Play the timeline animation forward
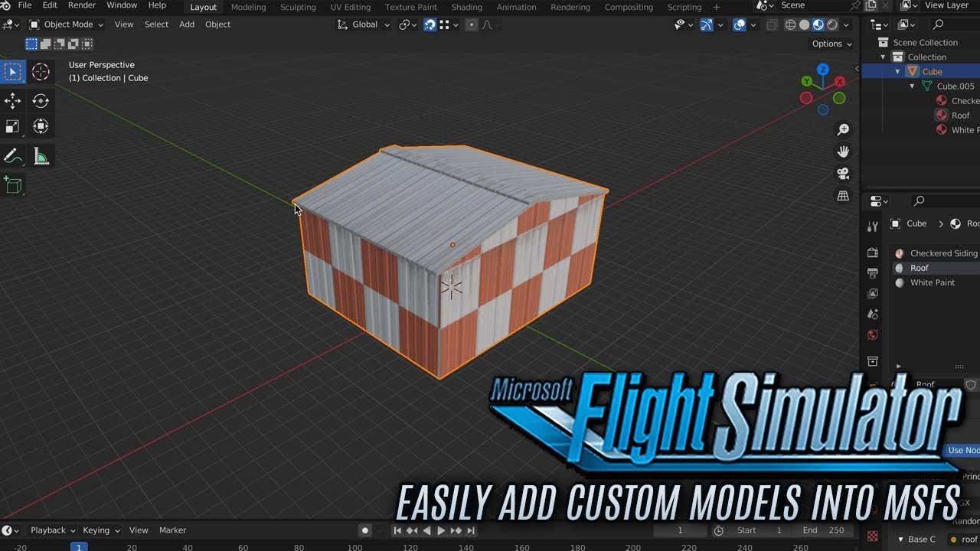The height and width of the screenshot is (551, 980). tap(441, 530)
